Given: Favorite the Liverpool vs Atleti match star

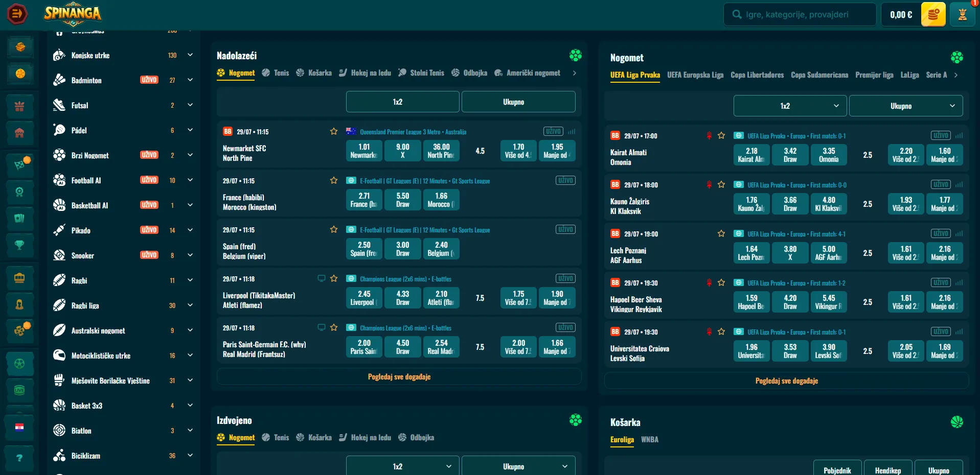Looking at the screenshot, I should click(334, 279).
